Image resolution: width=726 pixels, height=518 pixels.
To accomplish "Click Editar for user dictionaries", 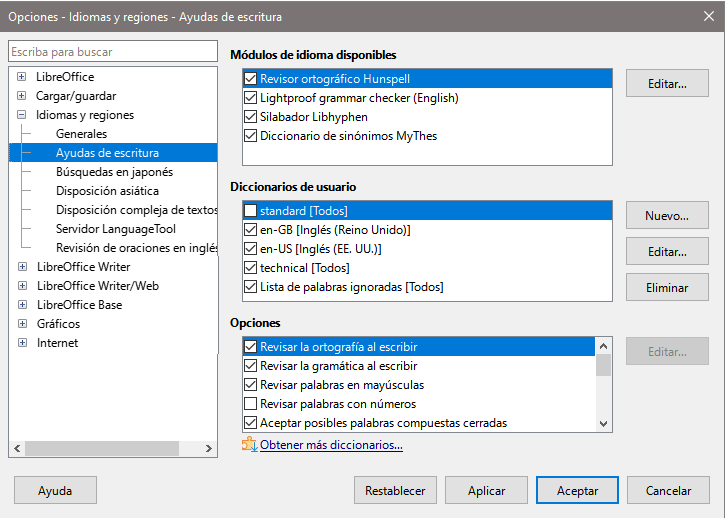I will 667,251.
